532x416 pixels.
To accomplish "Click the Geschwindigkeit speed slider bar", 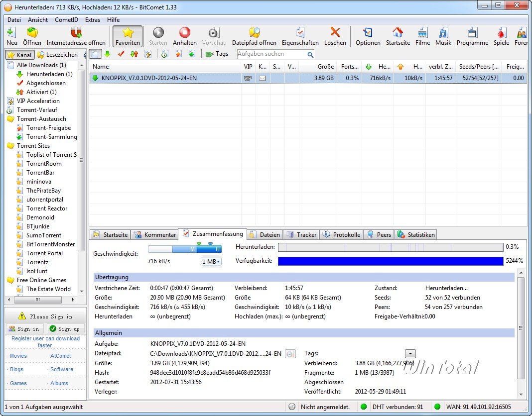I will tap(184, 249).
